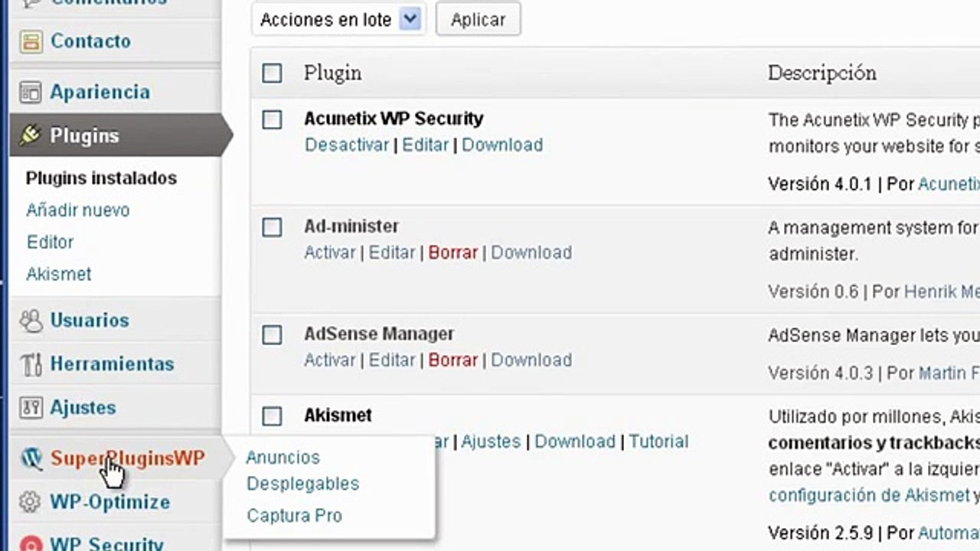
Task: Click the Herramientas tools icon
Action: tap(31, 364)
